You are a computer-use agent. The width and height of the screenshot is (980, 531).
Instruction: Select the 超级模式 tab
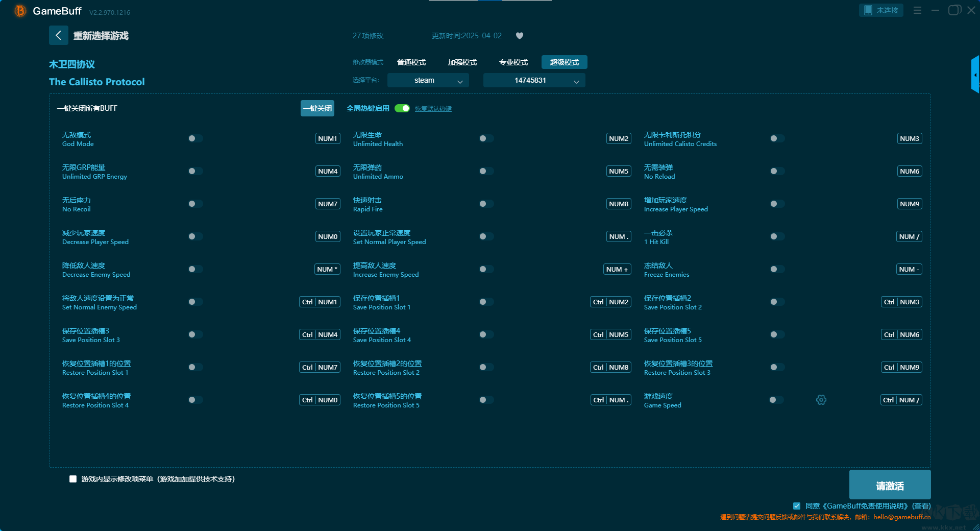tap(565, 62)
